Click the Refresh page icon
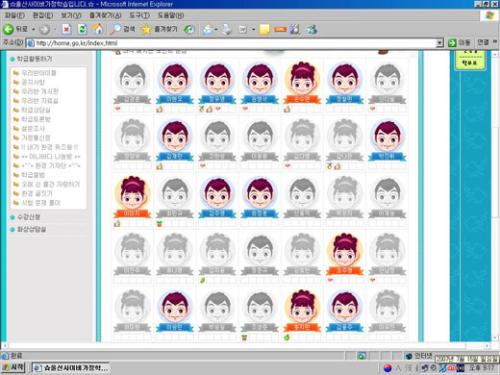 [82, 29]
